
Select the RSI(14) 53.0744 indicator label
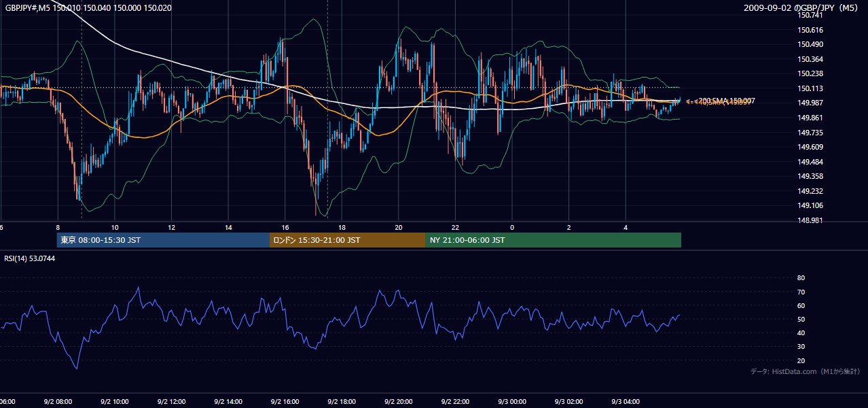[29, 258]
